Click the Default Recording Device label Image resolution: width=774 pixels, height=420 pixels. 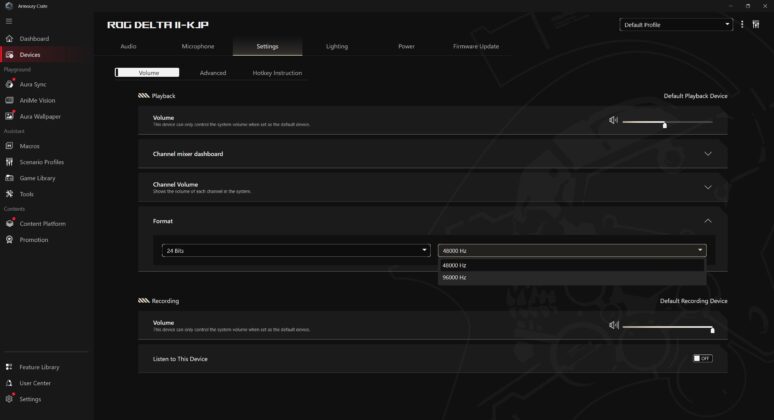694,301
